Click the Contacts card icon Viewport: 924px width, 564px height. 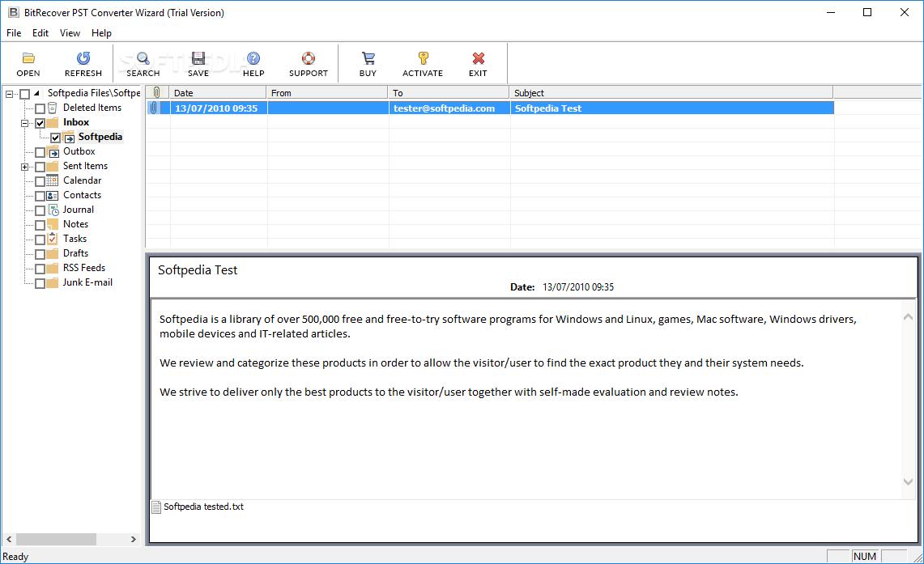pyautogui.click(x=53, y=196)
